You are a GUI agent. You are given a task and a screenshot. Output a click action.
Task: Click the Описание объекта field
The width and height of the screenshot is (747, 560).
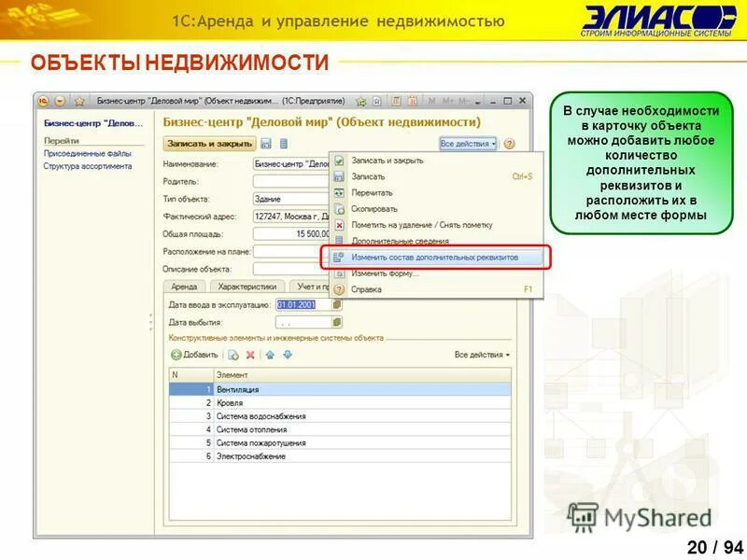291,269
